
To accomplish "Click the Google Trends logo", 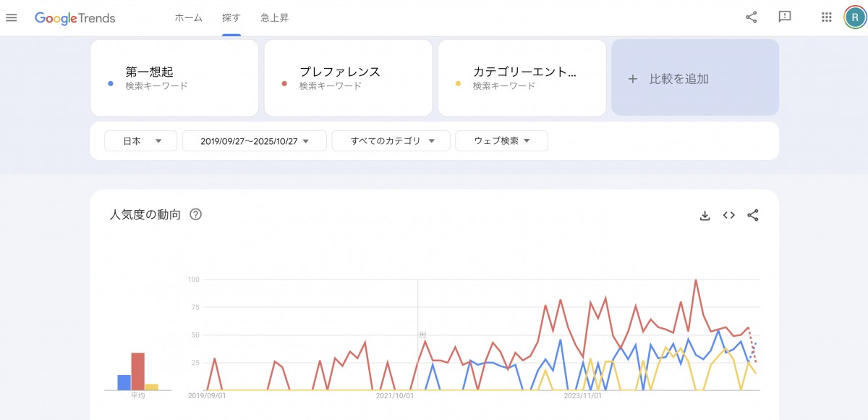I will click(75, 18).
